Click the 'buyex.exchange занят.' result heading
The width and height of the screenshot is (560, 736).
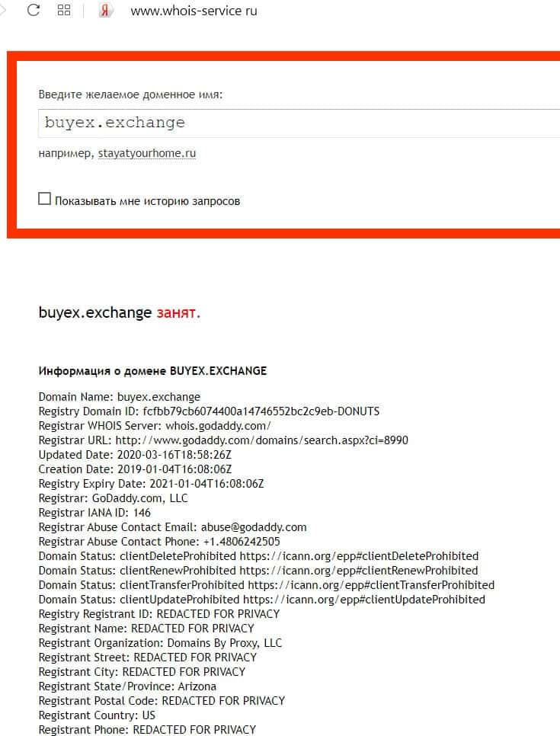[119, 312]
